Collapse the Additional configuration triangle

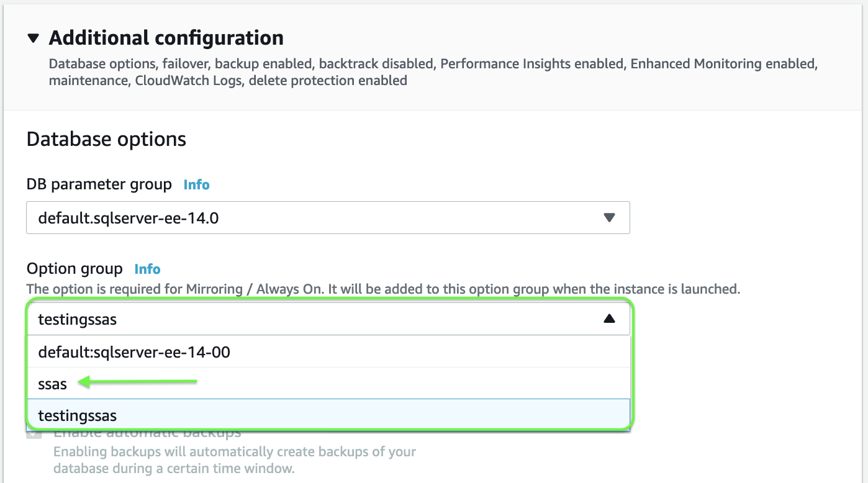[34, 38]
